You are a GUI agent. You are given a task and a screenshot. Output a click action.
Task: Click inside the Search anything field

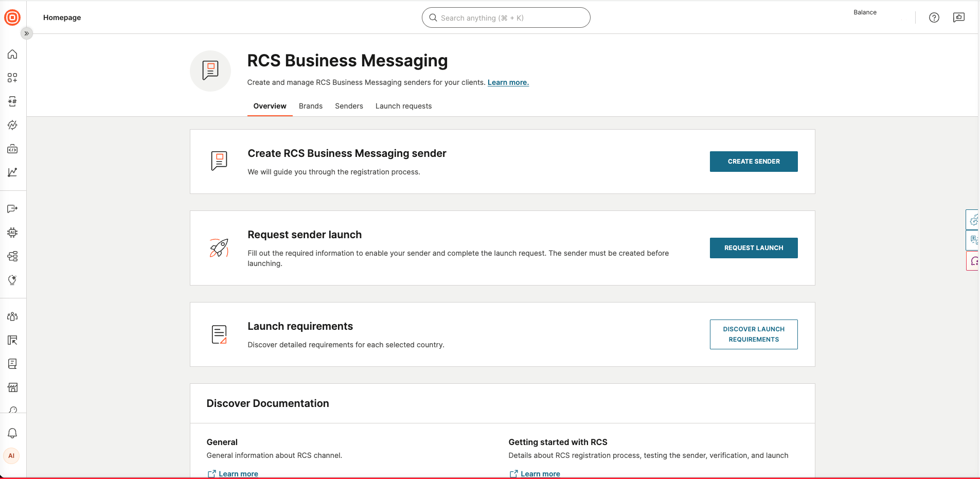coord(506,17)
